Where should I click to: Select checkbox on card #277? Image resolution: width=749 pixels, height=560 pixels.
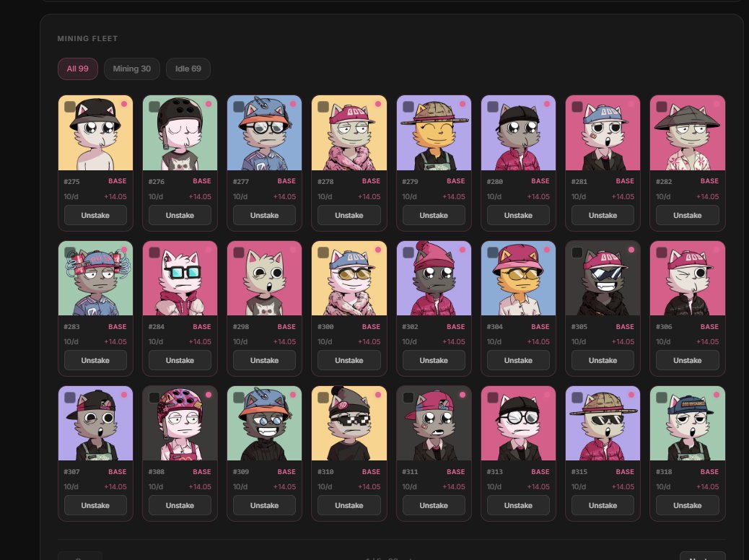pyautogui.click(x=239, y=107)
